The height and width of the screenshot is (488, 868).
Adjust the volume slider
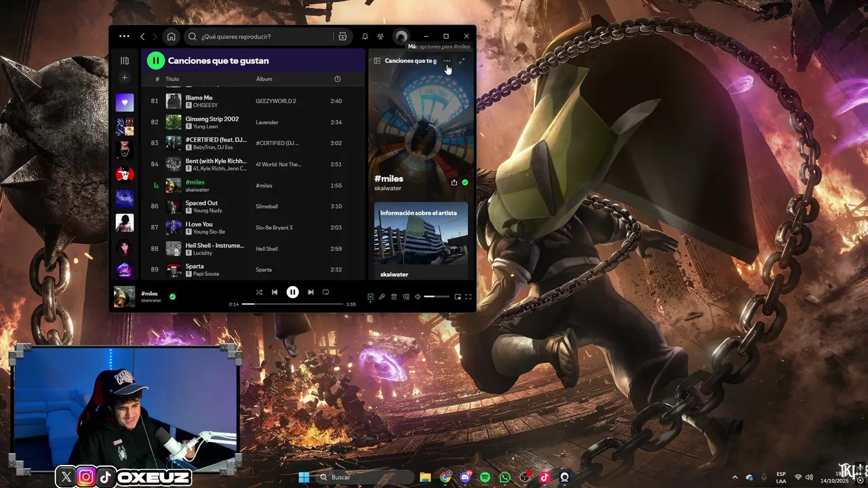[437, 296]
